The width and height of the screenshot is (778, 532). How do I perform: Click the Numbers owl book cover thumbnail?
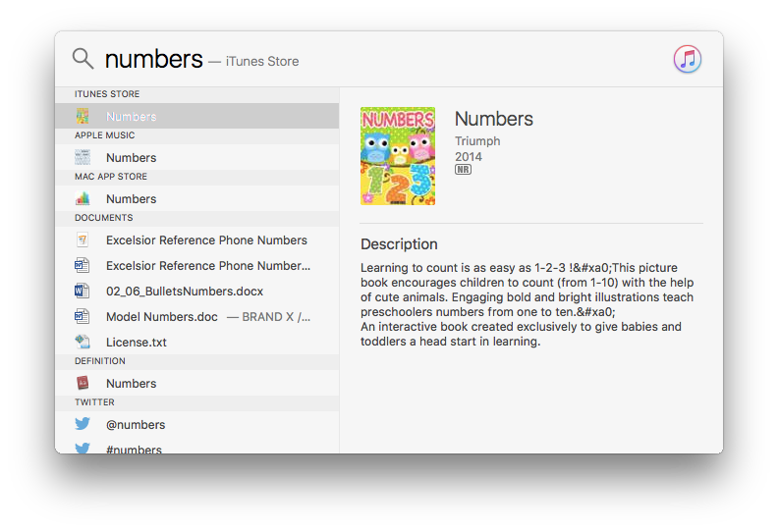[x=398, y=156]
